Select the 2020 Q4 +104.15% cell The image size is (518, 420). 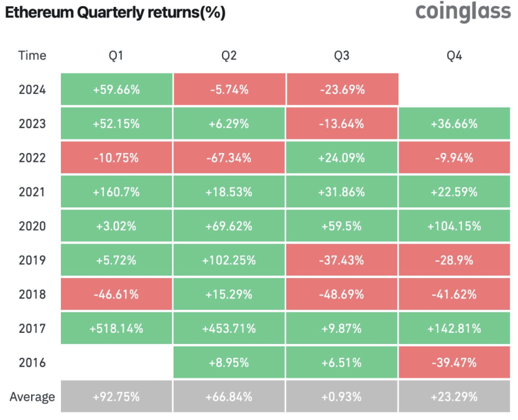[454, 226]
